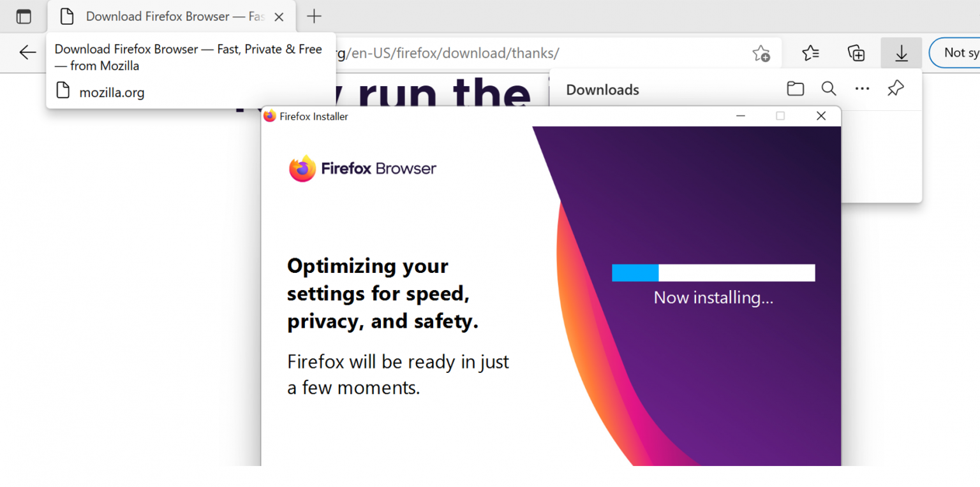
Task: Switch focus to the Downloads panel header
Action: [x=602, y=89]
